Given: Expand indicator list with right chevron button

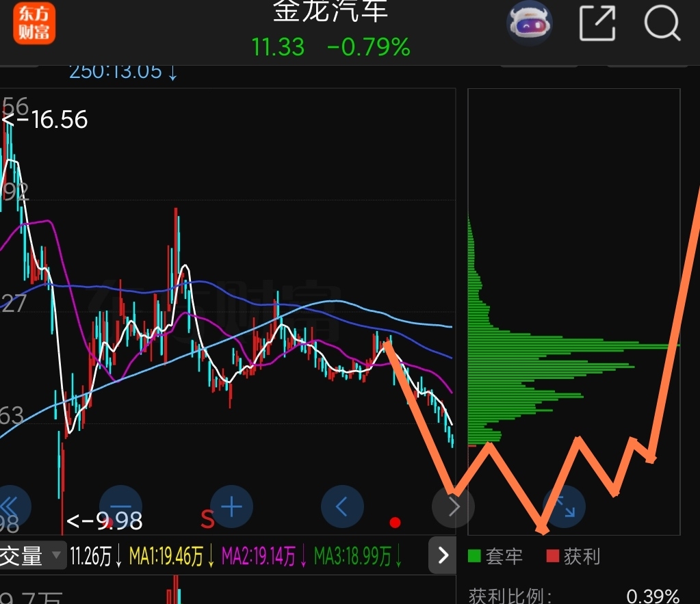Looking at the screenshot, I should [x=443, y=555].
